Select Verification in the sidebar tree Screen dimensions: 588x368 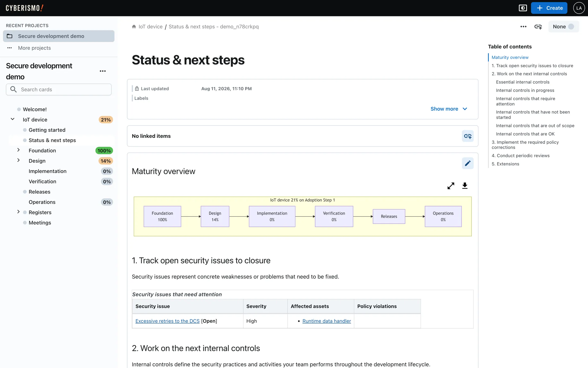click(42, 181)
